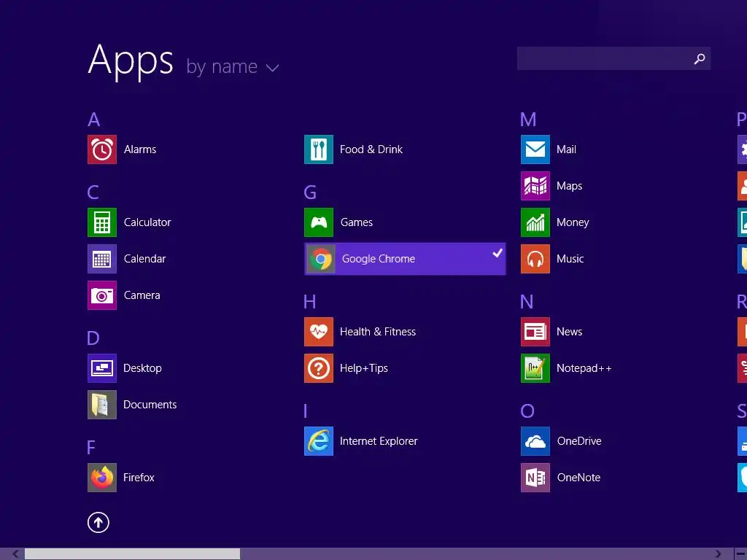Launch the Notepad++ icon
Screen dimensions: 747x560
tap(535, 368)
